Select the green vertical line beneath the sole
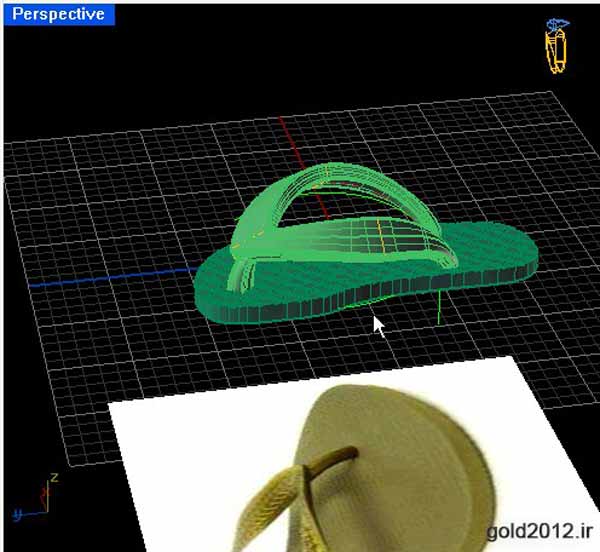 tap(438, 308)
